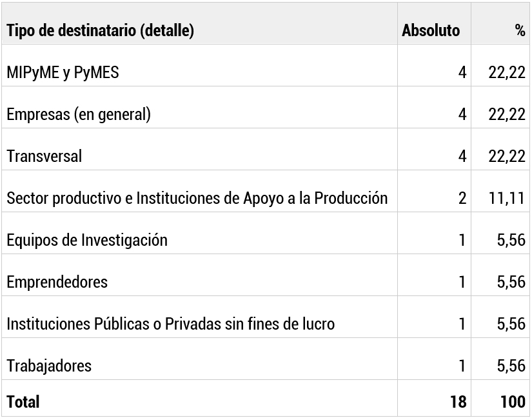Select the bold 'Total' row label
This screenshot has height=418, width=532.
pos(23,402)
